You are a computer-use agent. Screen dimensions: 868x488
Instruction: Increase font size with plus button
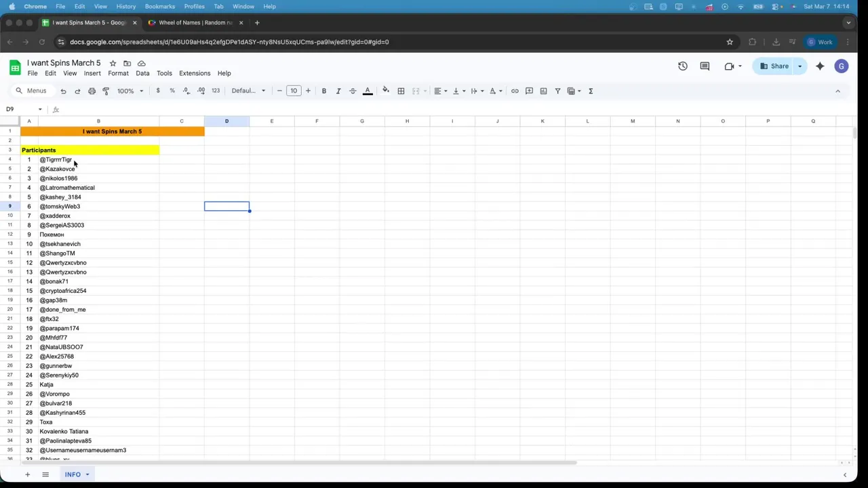(x=308, y=91)
